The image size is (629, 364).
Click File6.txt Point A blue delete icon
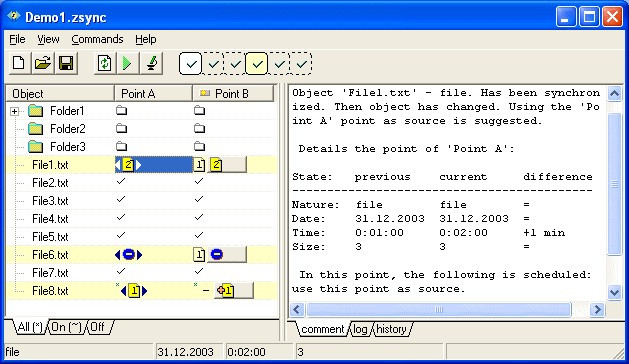click(128, 254)
